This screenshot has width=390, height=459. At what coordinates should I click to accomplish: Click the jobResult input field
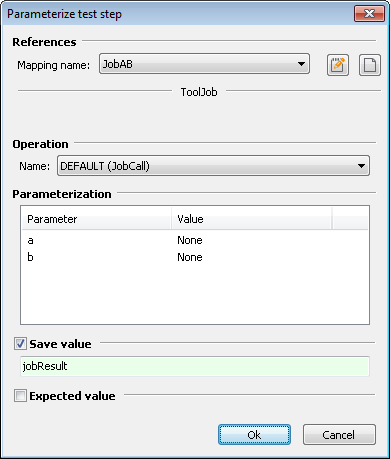coord(195,366)
